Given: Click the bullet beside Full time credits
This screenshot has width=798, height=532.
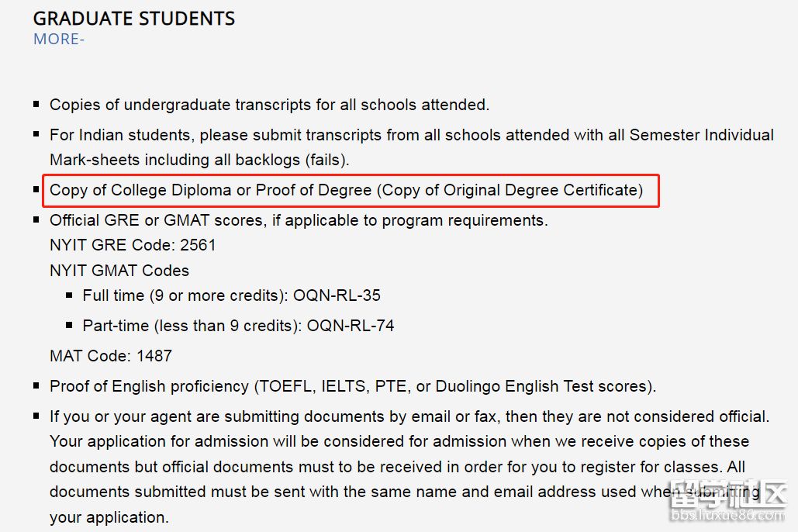Looking at the screenshot, I should coord(70,295).
